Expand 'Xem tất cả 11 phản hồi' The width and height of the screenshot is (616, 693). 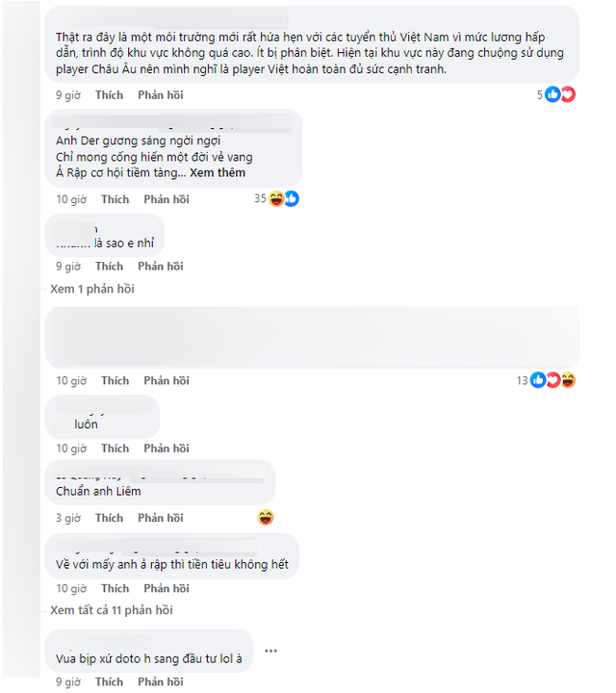[112, 610]
